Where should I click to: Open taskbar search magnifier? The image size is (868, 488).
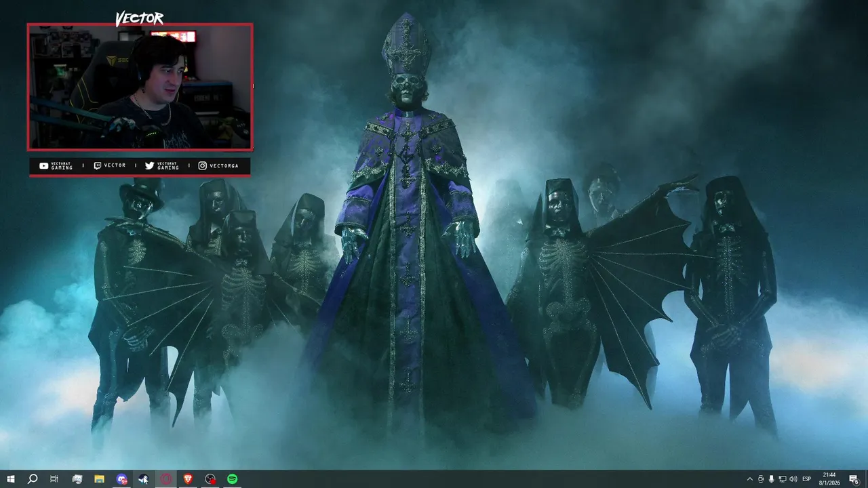tap(33, 479)
